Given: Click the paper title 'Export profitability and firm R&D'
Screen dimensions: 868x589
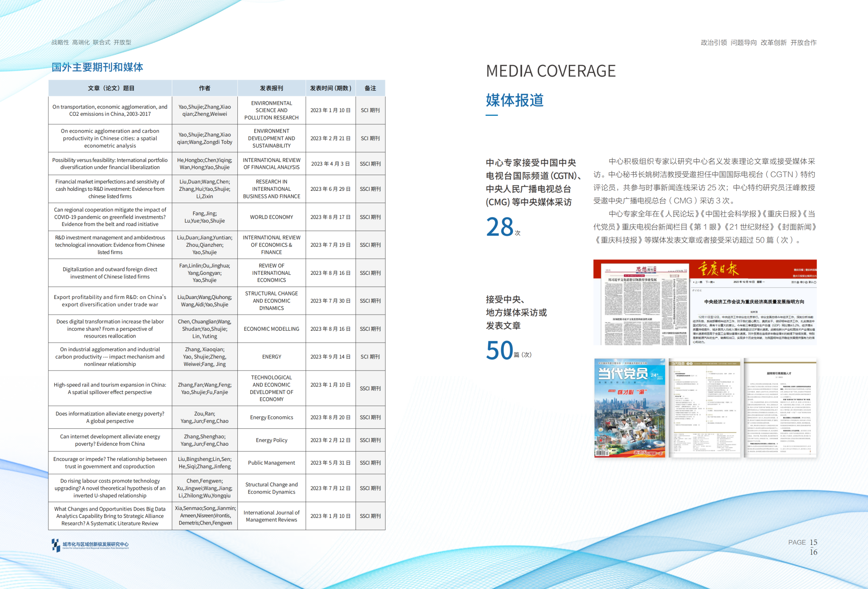Looking at the screenshot, I should click(110, 301).
